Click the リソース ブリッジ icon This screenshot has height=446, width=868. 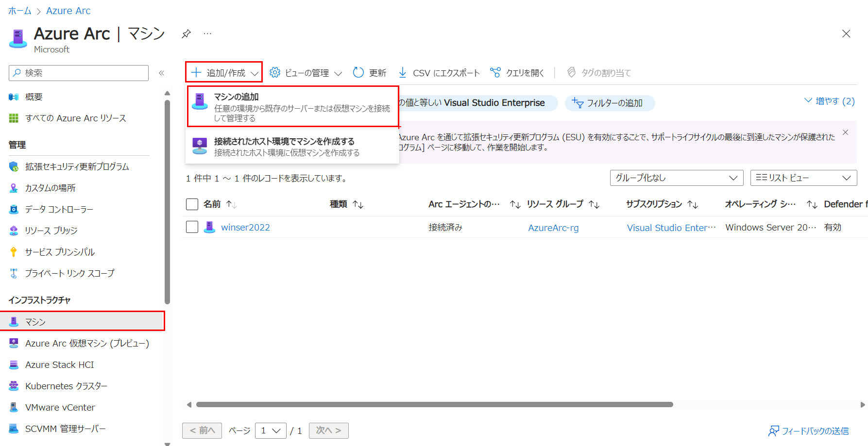coord(14,231)
